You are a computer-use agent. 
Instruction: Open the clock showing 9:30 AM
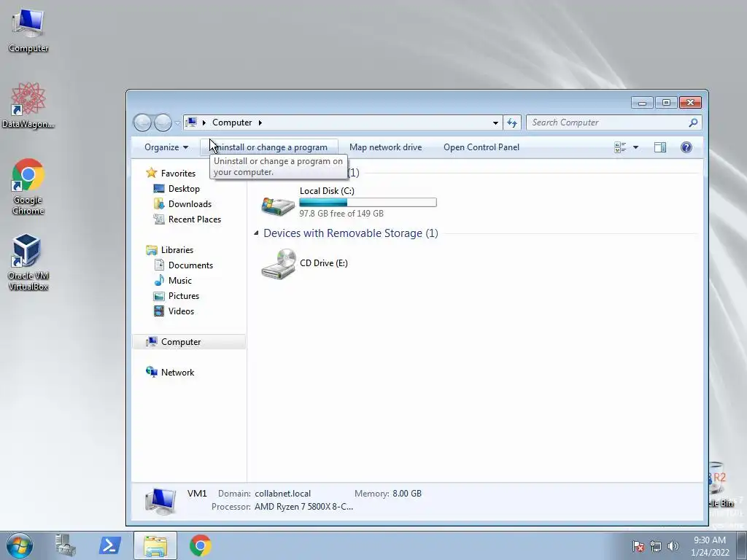pyautogui.click(x=710, y=546)
